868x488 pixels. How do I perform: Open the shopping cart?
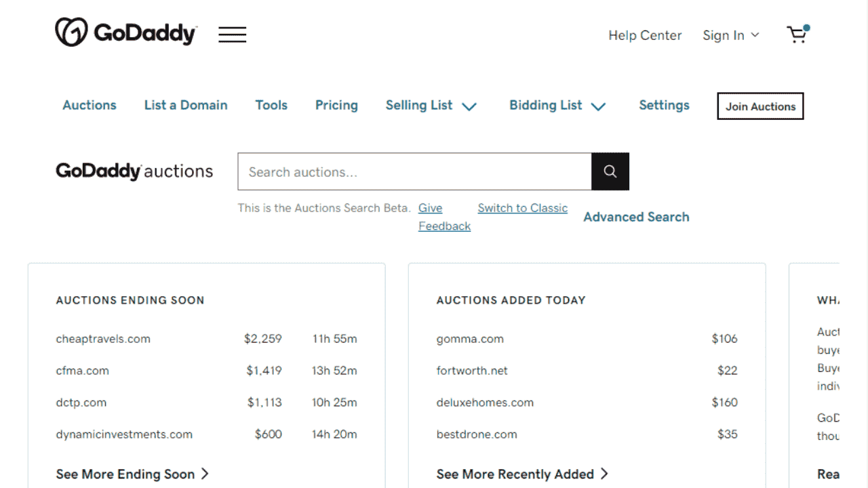pyautogui.click(x=798, y=34)
